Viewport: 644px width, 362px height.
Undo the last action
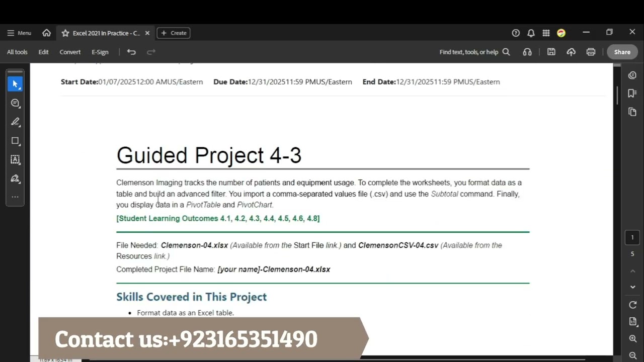(x=131, y=52)
